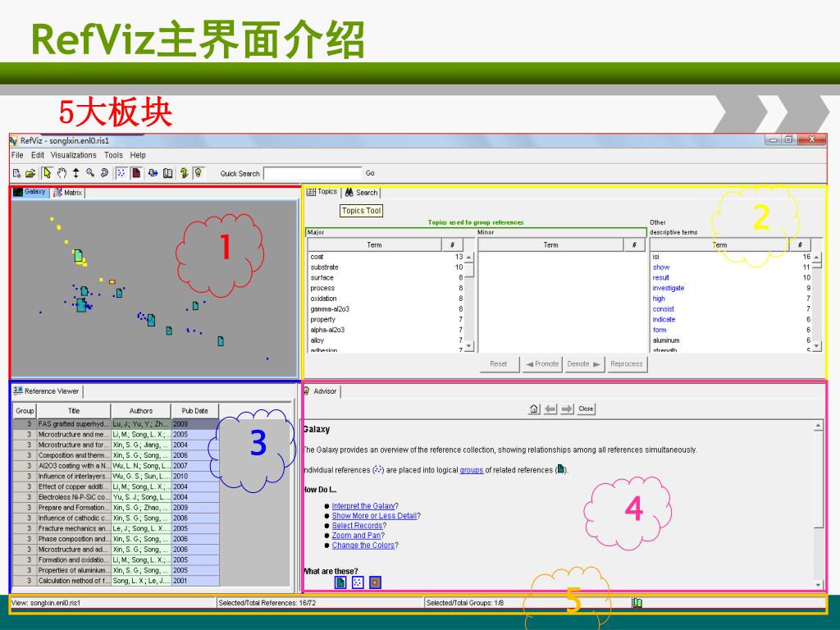Click the Major terms scroll up arrow
This screenshot has height=630, width=840.
pos(468,257)
